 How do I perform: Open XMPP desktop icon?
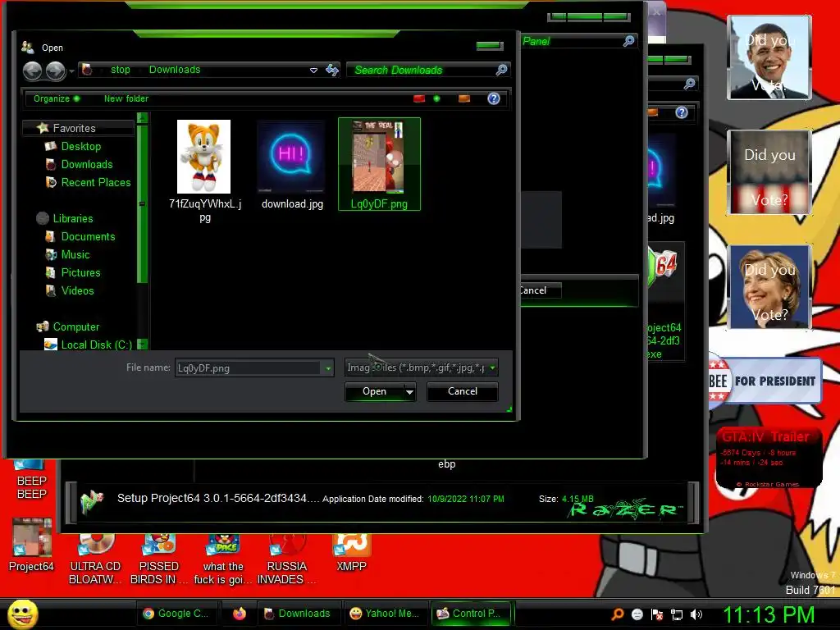coord(351,553)
